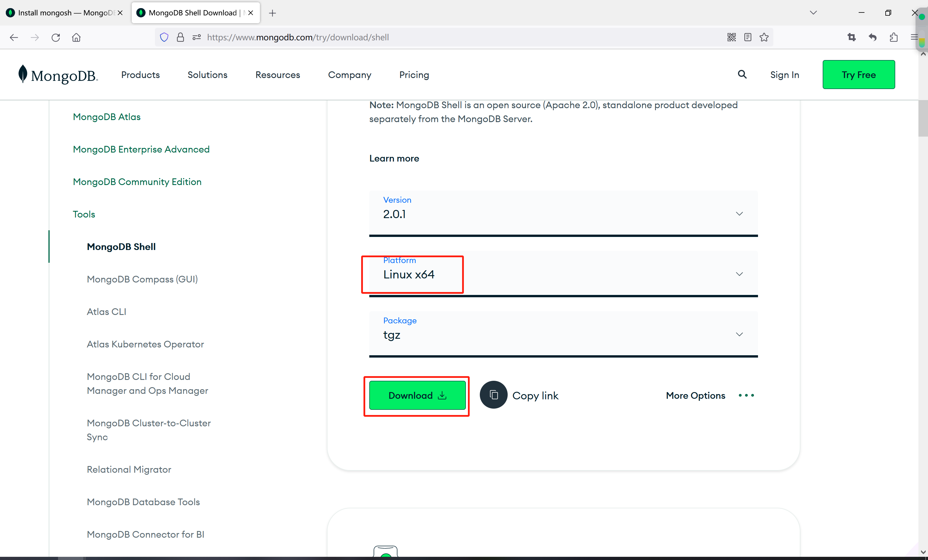Click More Options label

[695, 396]
